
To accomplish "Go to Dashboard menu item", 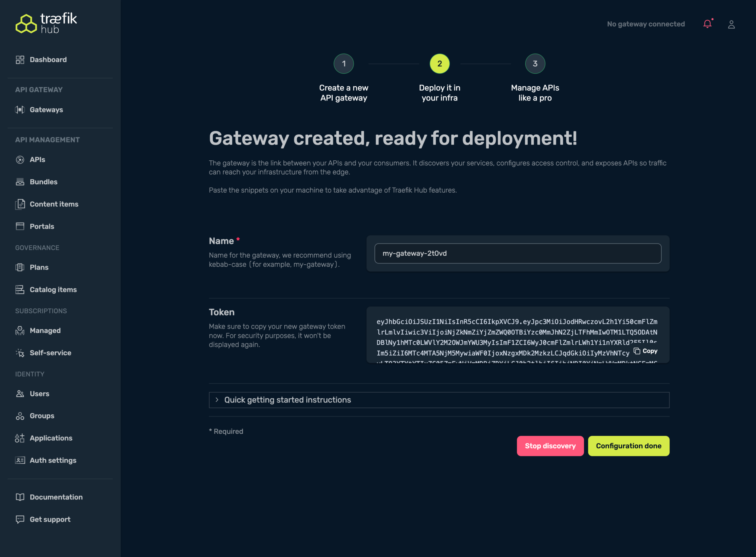I will (x=48, y=59).
